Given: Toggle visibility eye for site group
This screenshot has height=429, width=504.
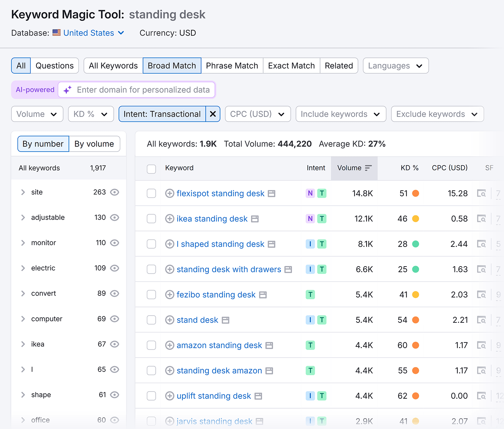Looking at the screenshot, I should [115, 192].
